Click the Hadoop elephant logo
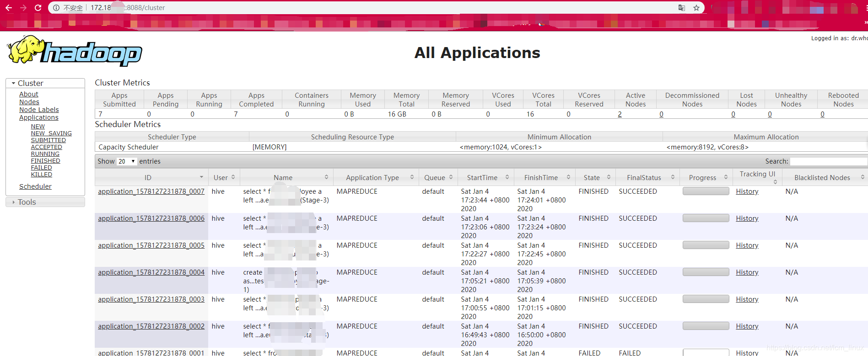868x356 pixels. (x=75, y=51)
